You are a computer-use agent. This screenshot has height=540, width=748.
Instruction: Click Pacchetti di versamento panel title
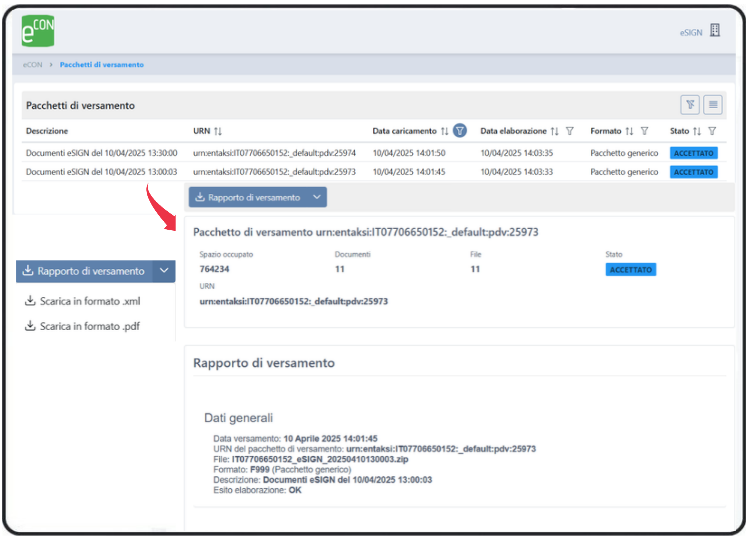click(80, 106)
